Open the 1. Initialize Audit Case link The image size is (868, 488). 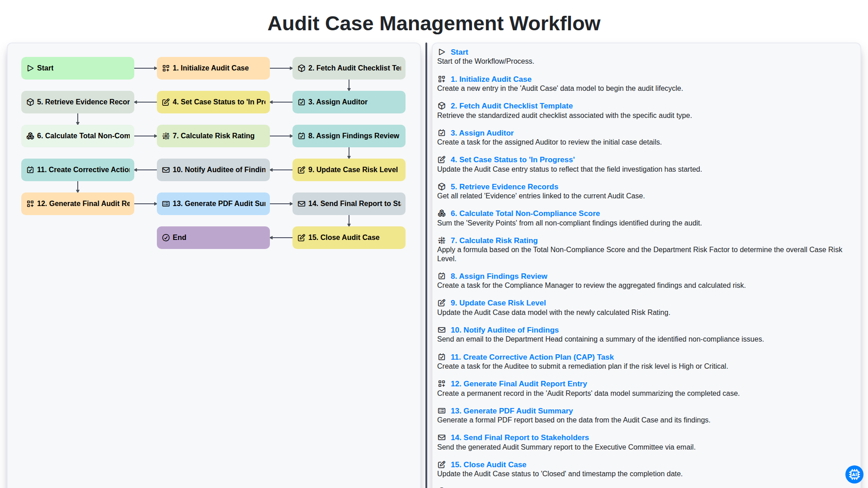pyautogui.click(x=491, y=79)
